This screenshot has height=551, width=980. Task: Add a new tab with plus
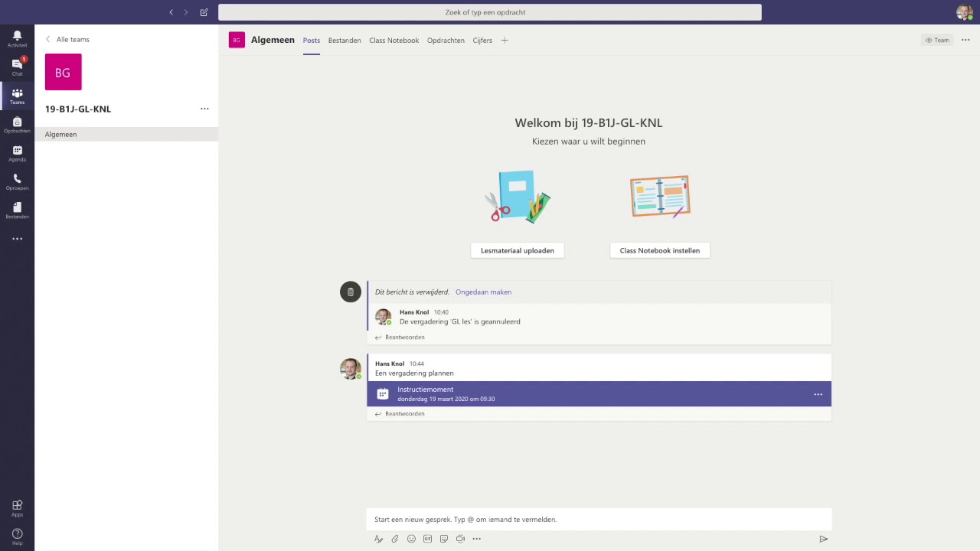point(505,41)
